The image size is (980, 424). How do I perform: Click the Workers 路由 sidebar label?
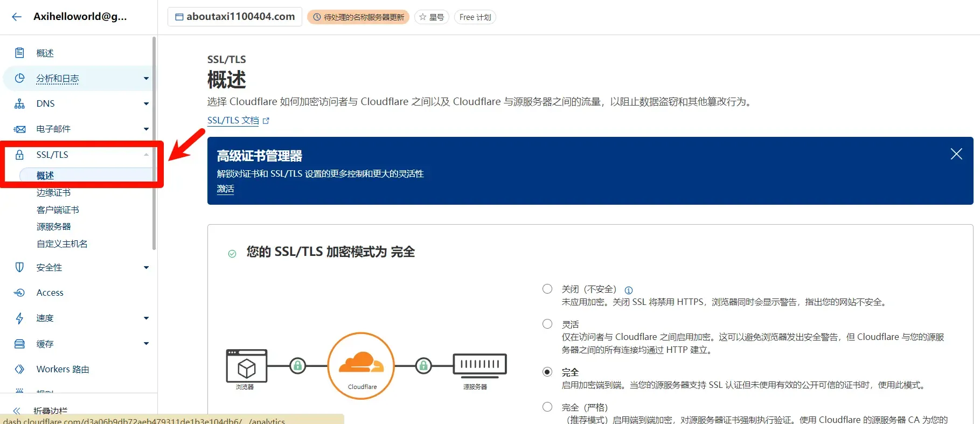[x=62, y=369]
